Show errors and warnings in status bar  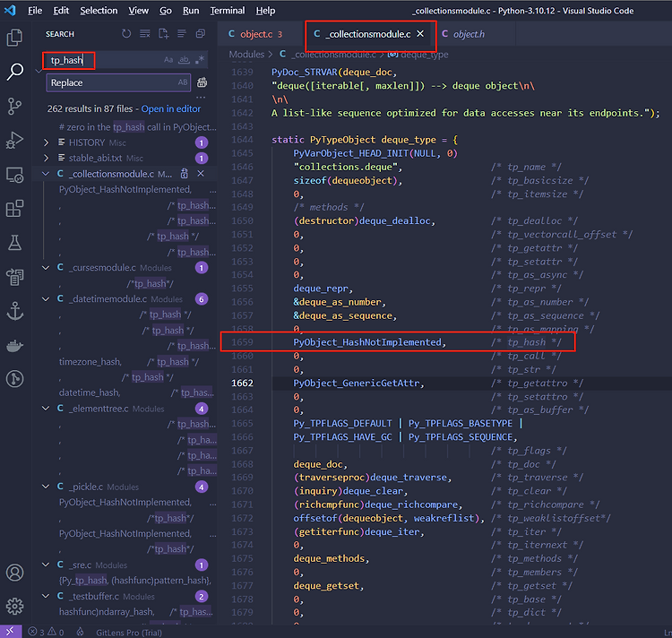pos(46,632)
